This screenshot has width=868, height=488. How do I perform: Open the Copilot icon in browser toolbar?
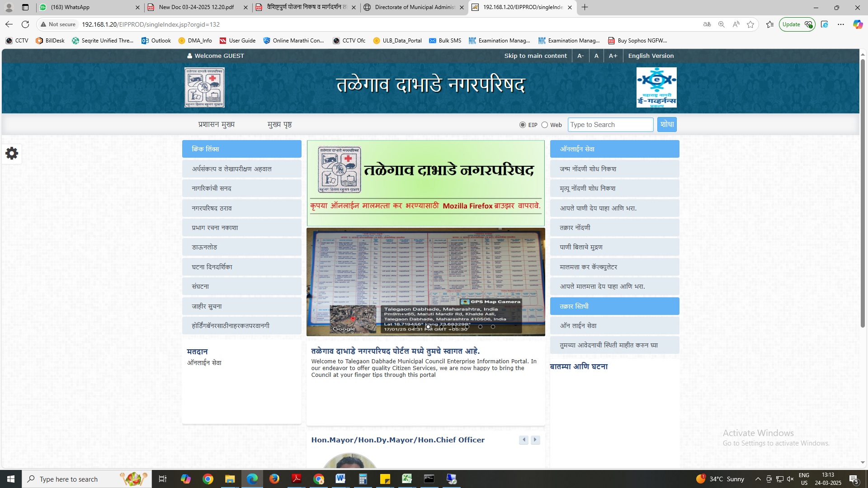tap(858, 24)
